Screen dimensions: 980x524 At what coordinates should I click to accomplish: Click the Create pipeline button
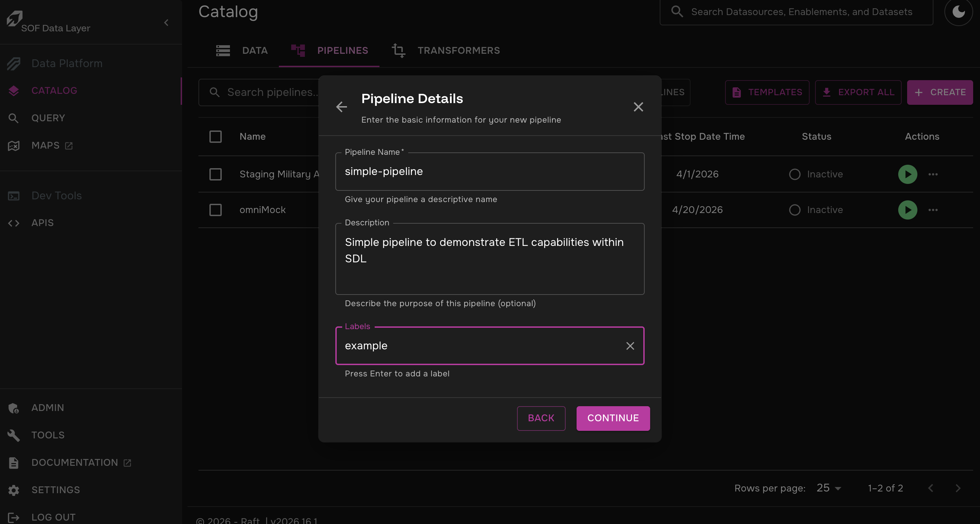click(940, 92)
